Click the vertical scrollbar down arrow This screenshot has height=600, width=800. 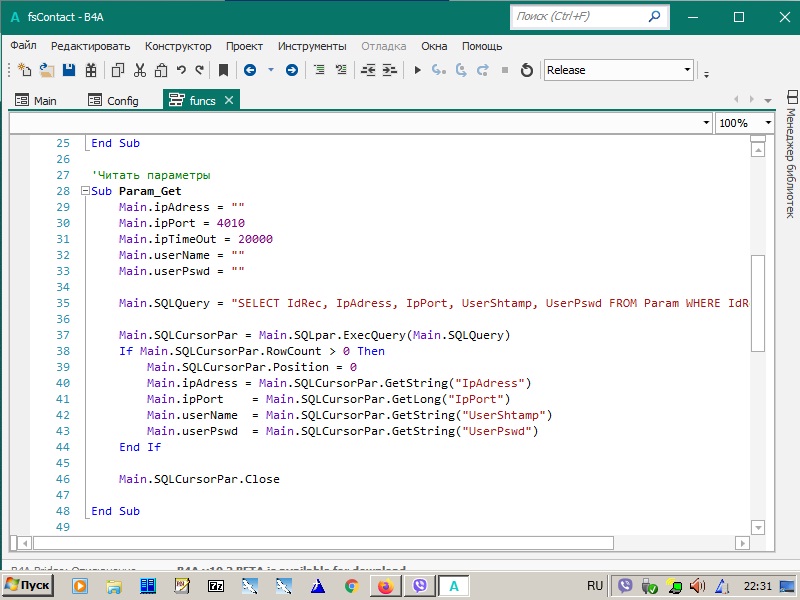tap(758, 528)
